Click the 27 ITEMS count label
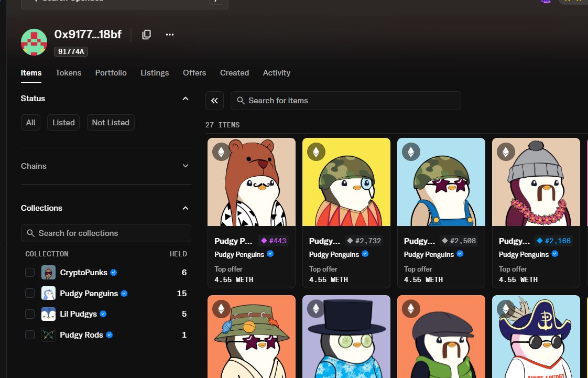 [222, 125]
